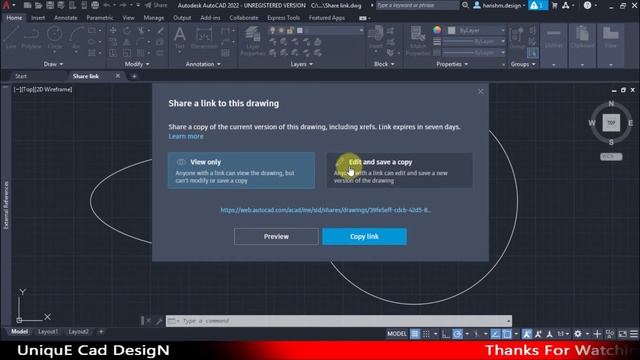Click the Move tool in Modify panel
Viewport: 640px width, 360px height.
click(113, 31)
